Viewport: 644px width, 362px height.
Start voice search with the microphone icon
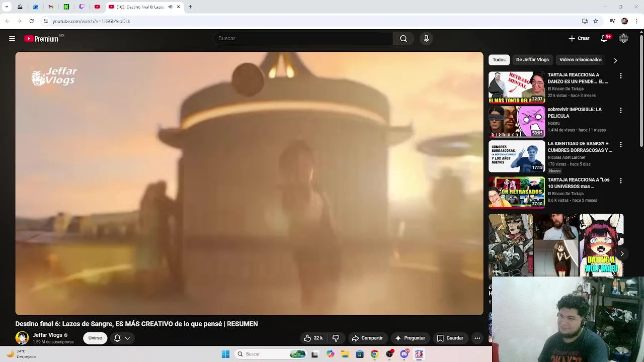426,39
